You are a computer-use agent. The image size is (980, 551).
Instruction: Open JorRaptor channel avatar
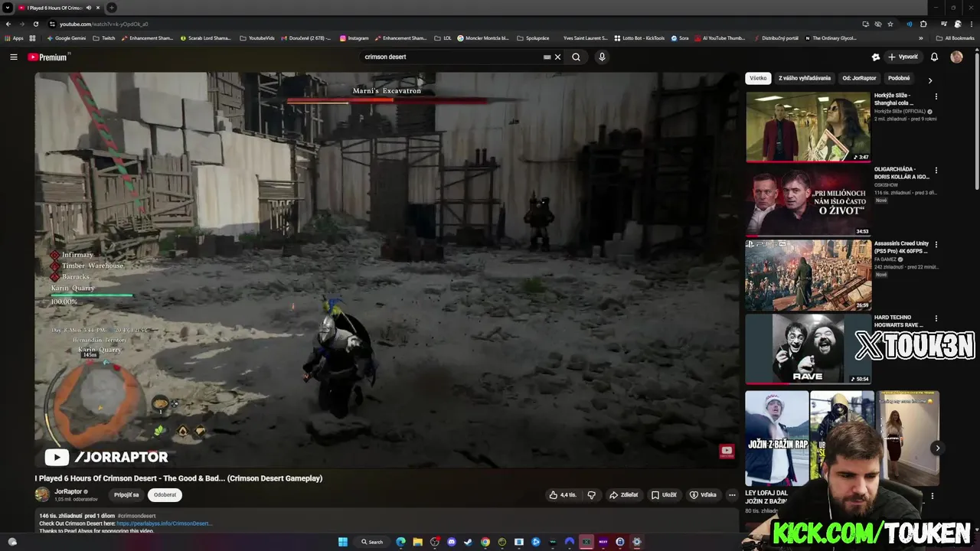tap(42, 494)
